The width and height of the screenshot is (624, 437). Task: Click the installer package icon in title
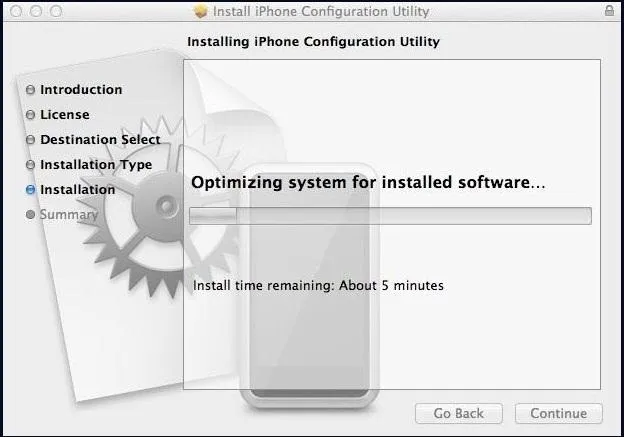[x=201, y=11]
